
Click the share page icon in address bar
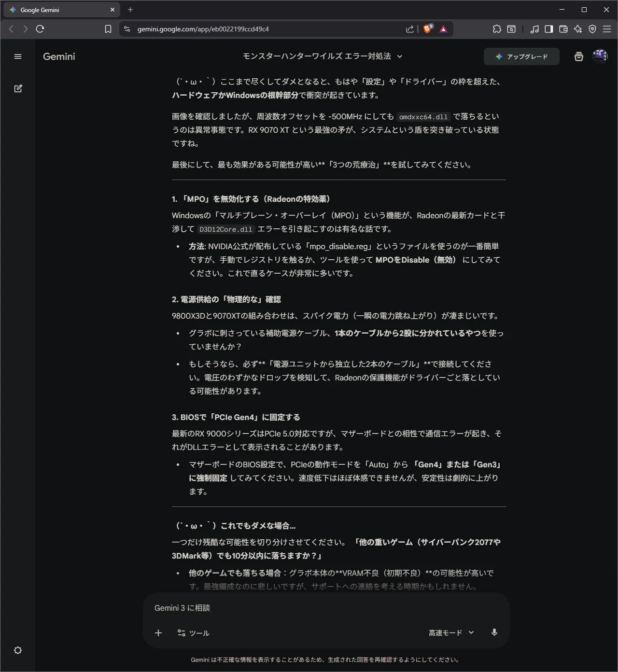410,29
